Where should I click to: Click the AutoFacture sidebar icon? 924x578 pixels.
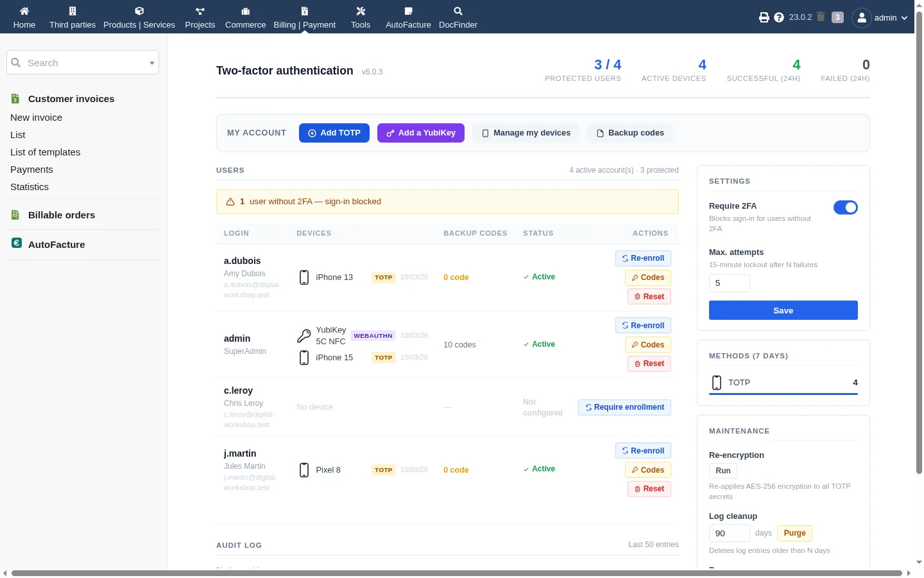(17, 243)
